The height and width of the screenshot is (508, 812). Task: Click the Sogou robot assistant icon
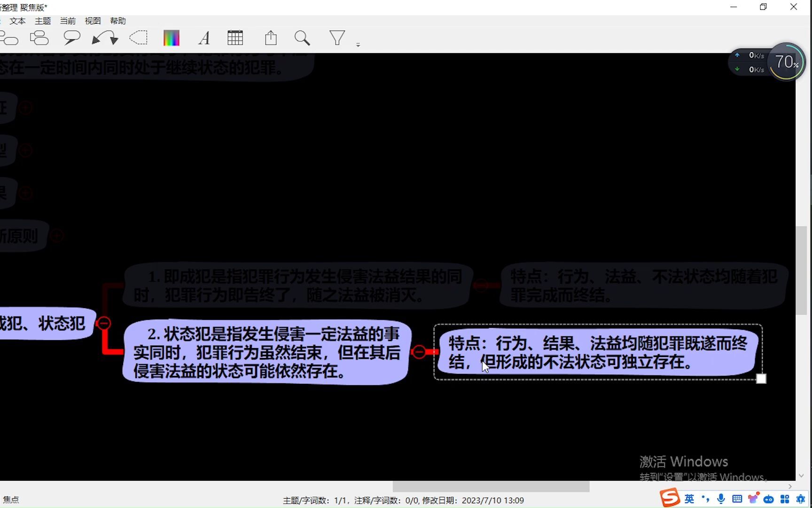(x=769, y=499)
